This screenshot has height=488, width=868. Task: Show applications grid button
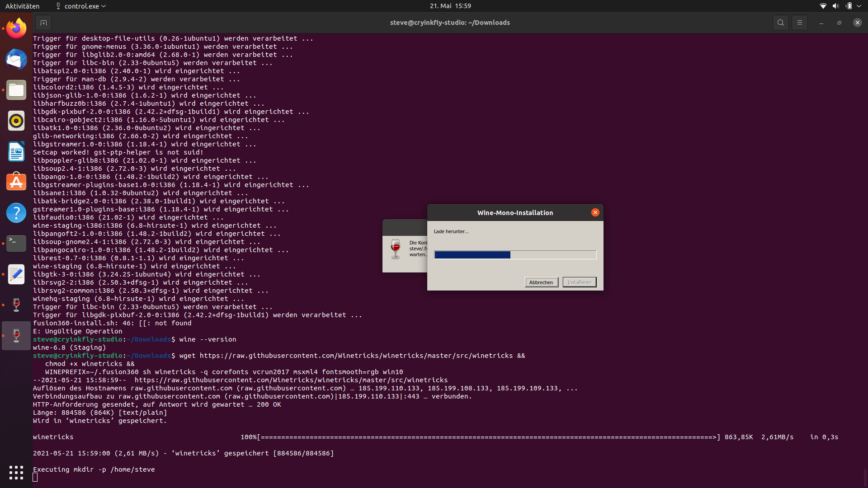pyautogui.click(x=16, y=473)
